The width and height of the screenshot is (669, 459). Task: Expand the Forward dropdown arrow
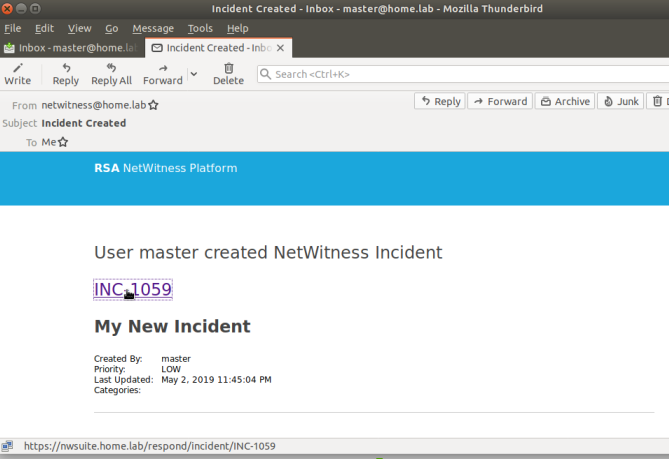tap(193, 74)
